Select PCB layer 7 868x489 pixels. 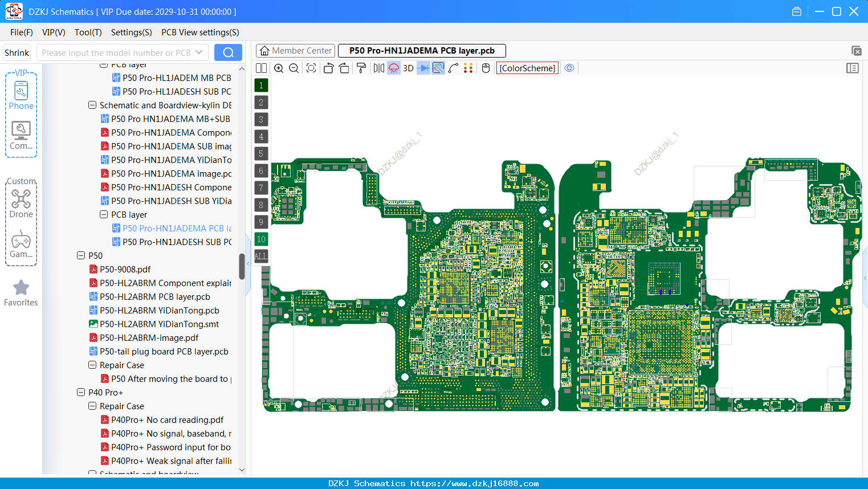click(x=261, y=188)
